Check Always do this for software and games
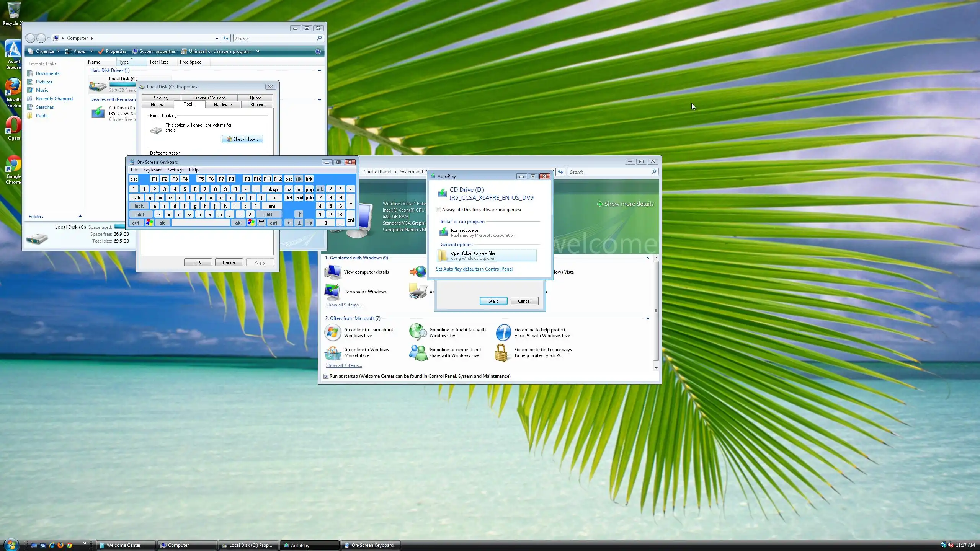 pyautogui.click(x=439, y=210)
